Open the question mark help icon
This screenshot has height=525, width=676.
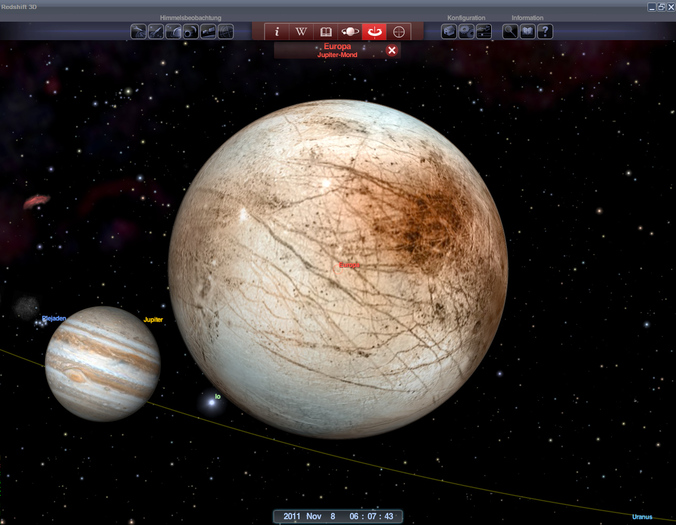pos(544,32)
